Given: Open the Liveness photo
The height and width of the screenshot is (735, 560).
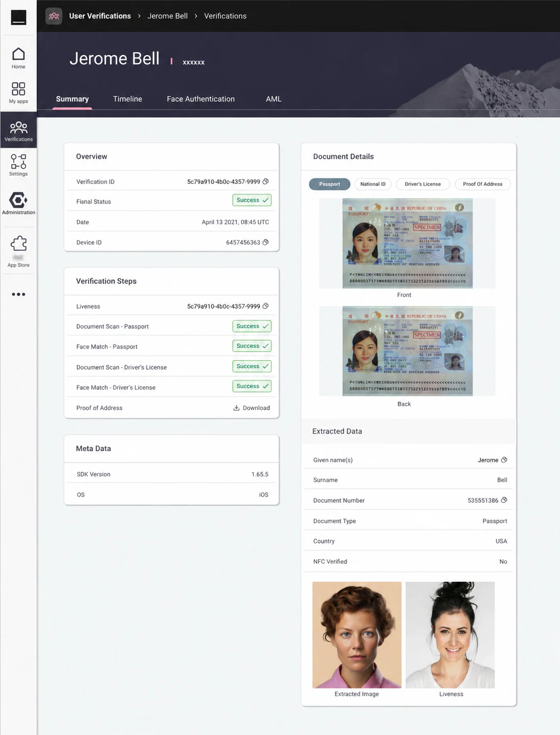Looking at the screenshot, I should click(450, 635).
